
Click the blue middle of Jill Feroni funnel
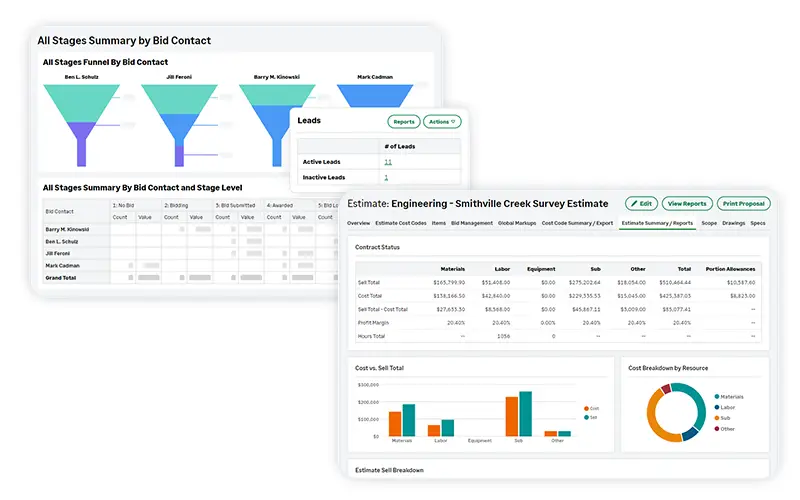pyautogui.click(x=179, y=129)
